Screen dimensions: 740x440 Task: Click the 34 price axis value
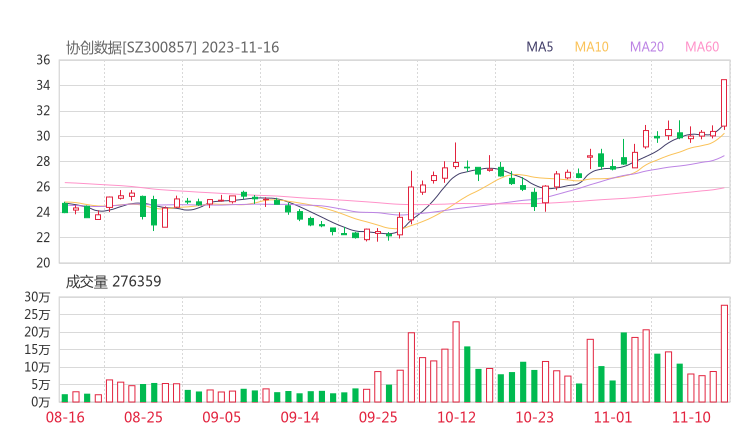[43, 85]
